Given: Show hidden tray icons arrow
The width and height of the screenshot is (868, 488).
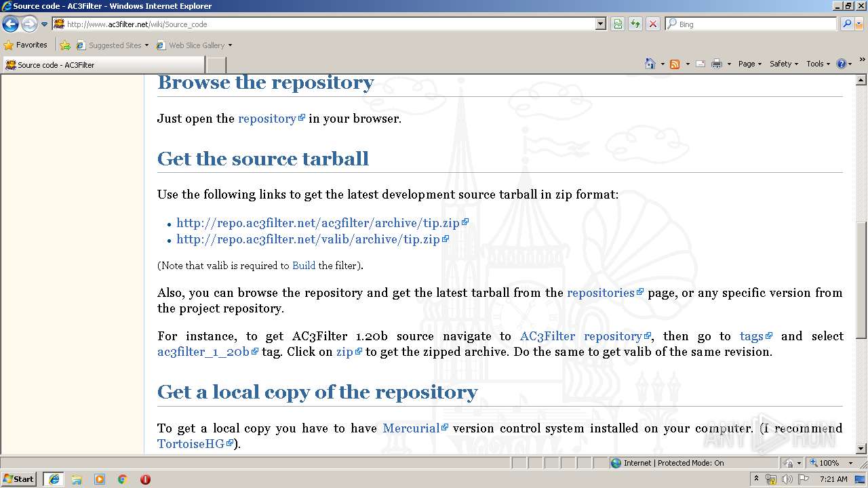Looking at the screenshot, I should 756,479.
